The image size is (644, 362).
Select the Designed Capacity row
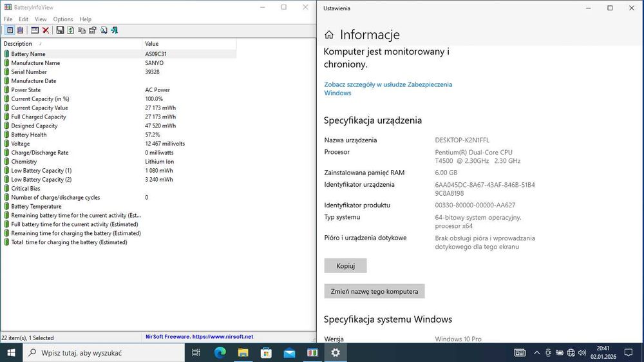pos(118,126)
